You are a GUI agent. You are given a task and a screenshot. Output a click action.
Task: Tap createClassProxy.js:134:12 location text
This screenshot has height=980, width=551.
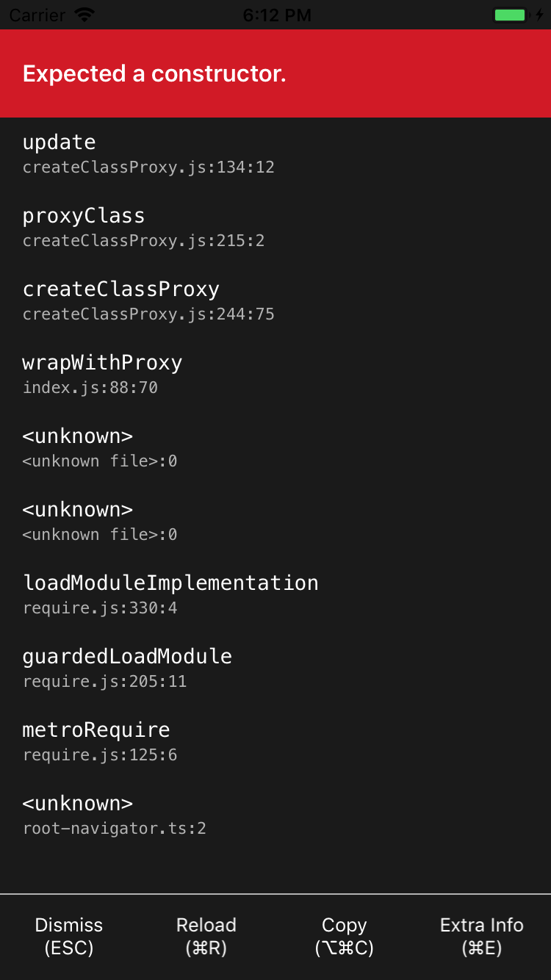point(148,167)
